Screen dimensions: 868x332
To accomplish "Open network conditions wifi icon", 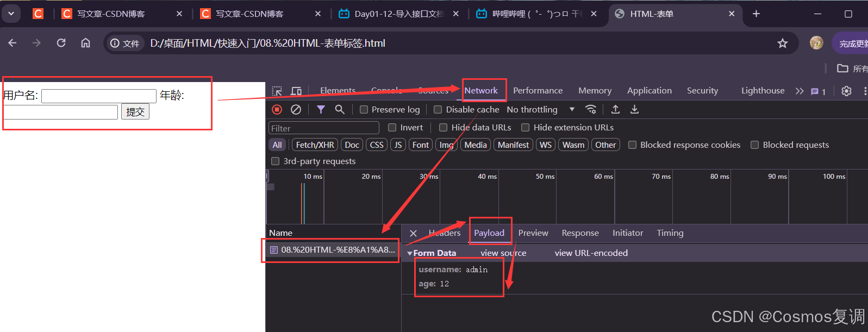I will pyautogui.click(x=591, y=109).
